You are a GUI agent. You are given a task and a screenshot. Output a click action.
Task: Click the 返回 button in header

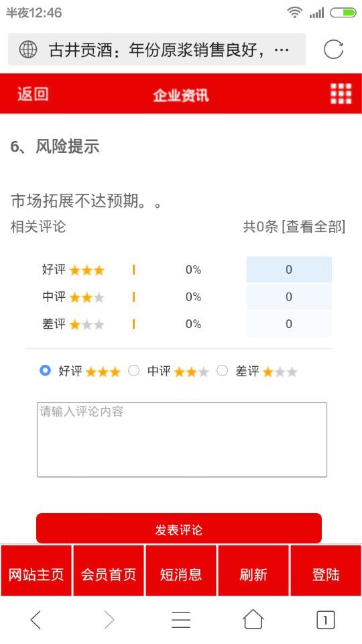click(33, 94)
